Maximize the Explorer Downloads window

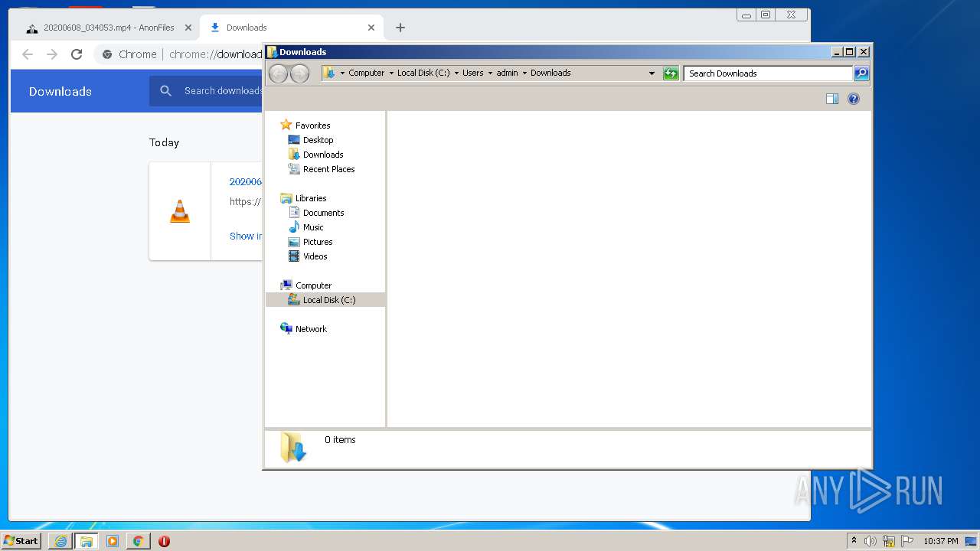click(x=850, y=52)
